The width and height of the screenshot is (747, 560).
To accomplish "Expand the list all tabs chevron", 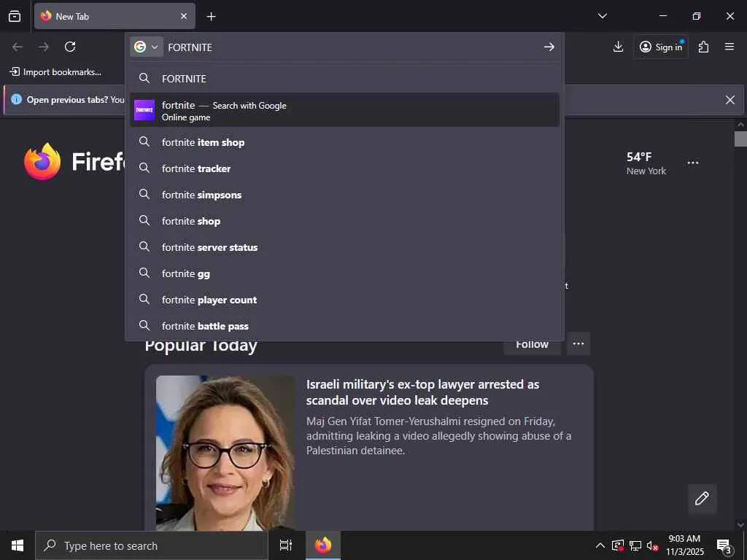I will tap(602, 16).
